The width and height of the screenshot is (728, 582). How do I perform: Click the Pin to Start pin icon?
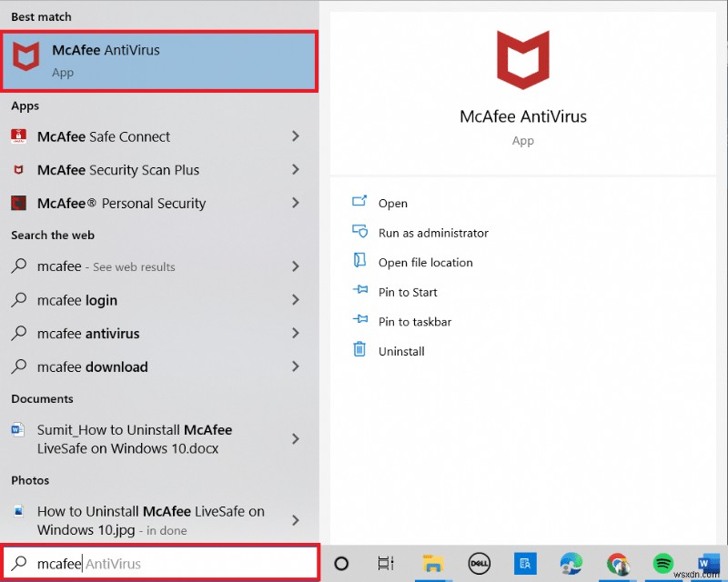click(359, 289)
